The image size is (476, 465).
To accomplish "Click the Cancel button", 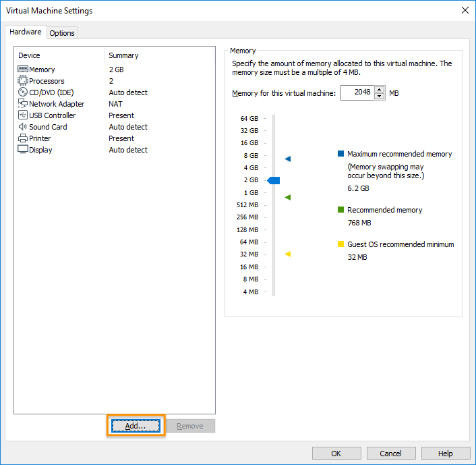I will [x=391, y=453].
